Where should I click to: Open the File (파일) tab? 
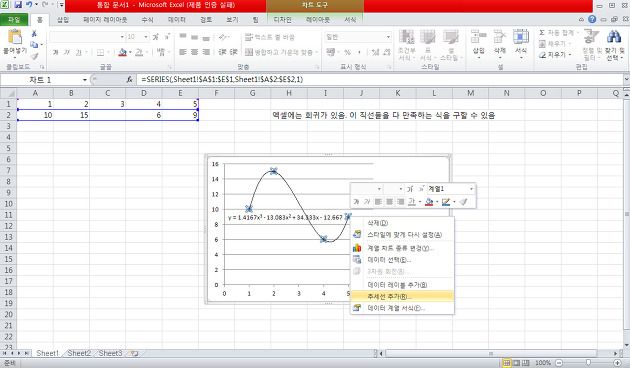click(14, 19)
